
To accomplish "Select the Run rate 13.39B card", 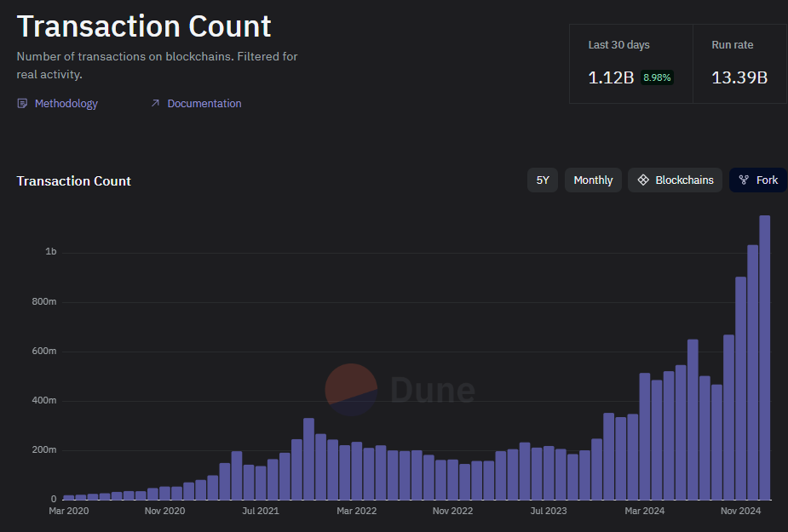I will (739, 64).
